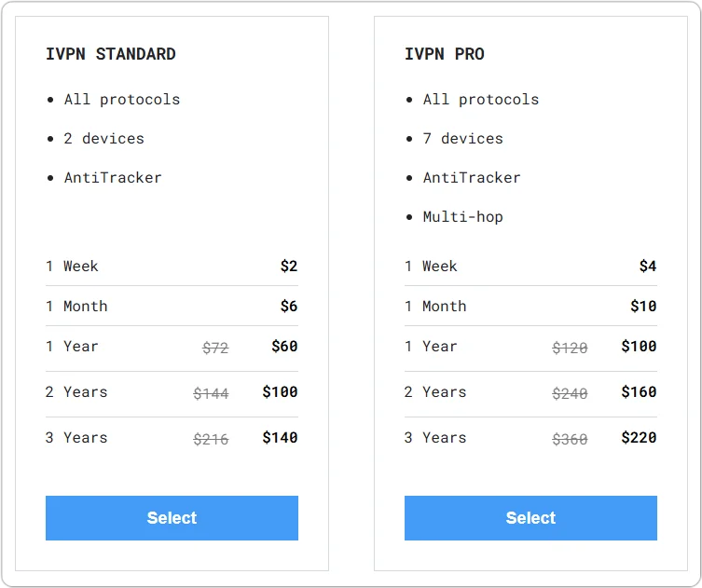702x588 pixels.
Task: Click Select button under IVPN Pro plan
Action: (x=530, y=518)
